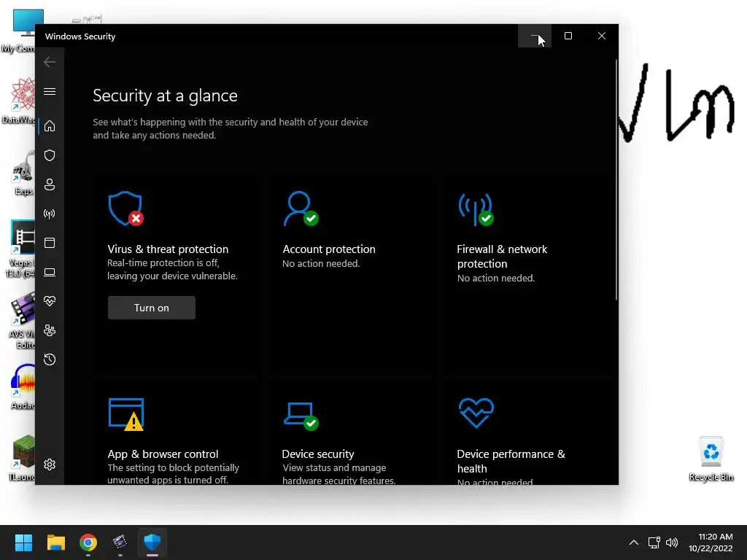Open Account protection person icon in sidebar

click(50, 184)
